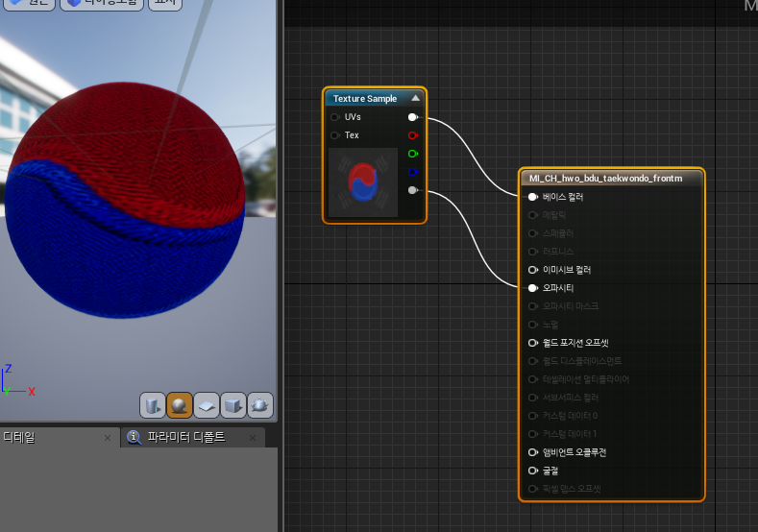
Task: Click the 메탈릭 input pin
Action: pyautogui.click(x=533, y=215)
